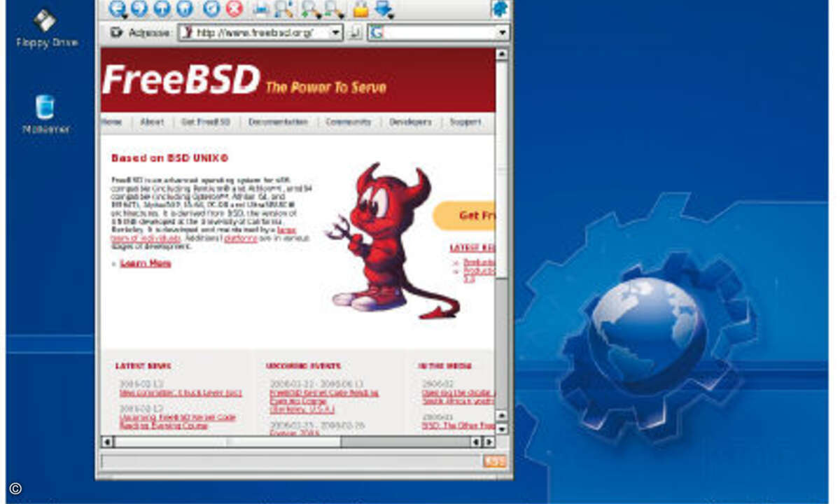
Task: Open the Google search box dropdown
Action: (502, 32)
